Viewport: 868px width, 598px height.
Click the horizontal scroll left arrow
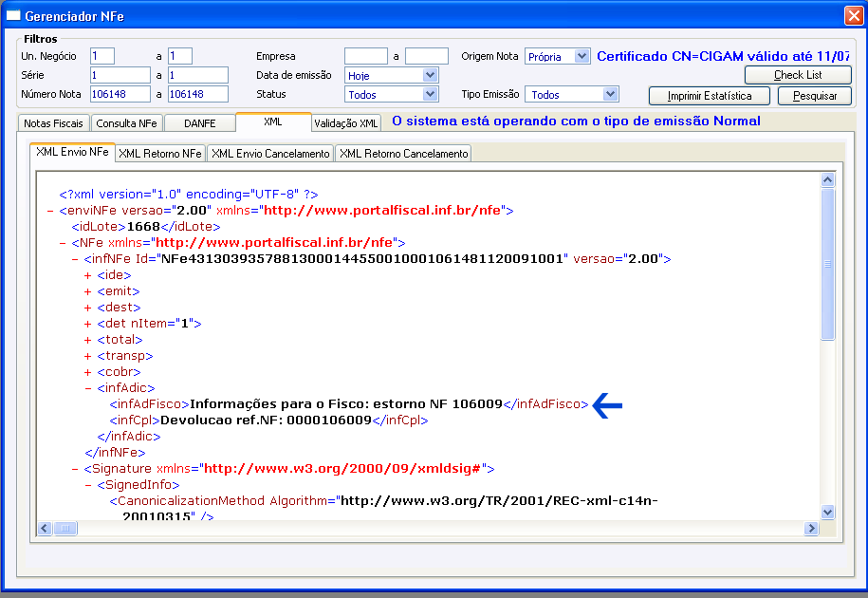pyautogui.click(x=45, y=528)
